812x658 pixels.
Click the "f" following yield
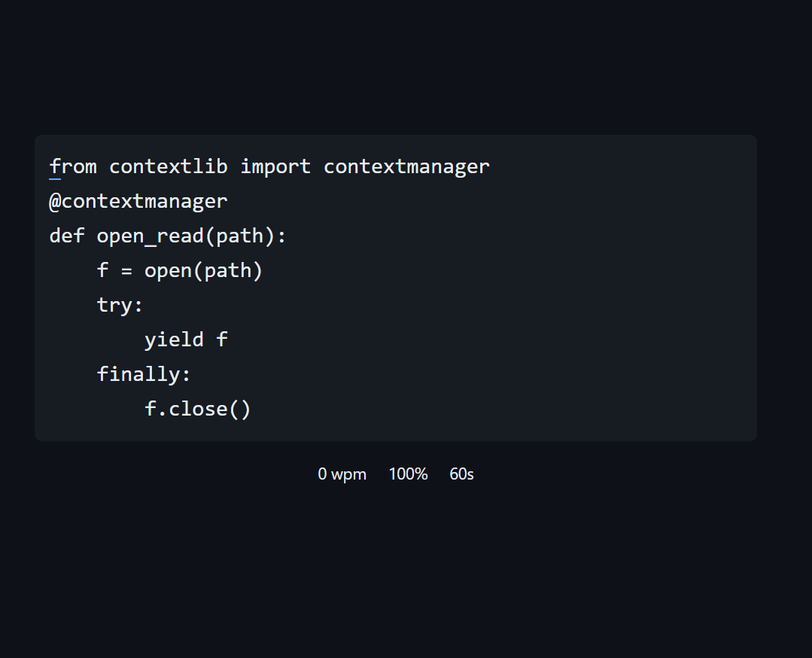tap(222, 340)
